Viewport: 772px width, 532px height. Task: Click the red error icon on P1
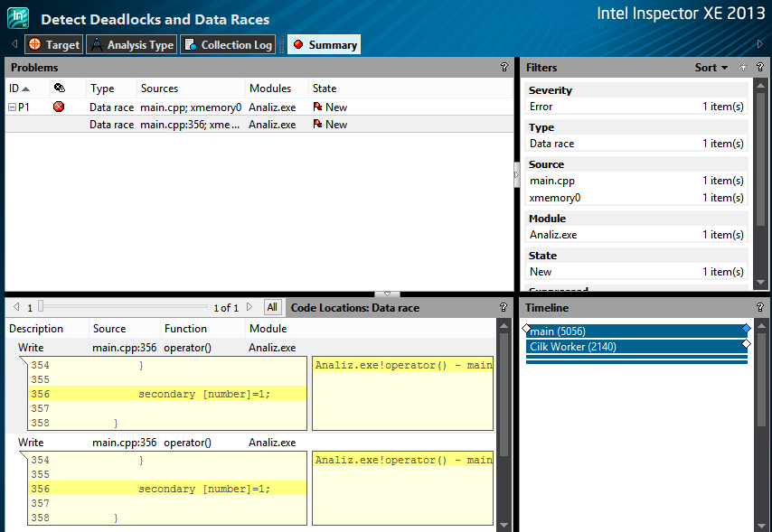59,107
